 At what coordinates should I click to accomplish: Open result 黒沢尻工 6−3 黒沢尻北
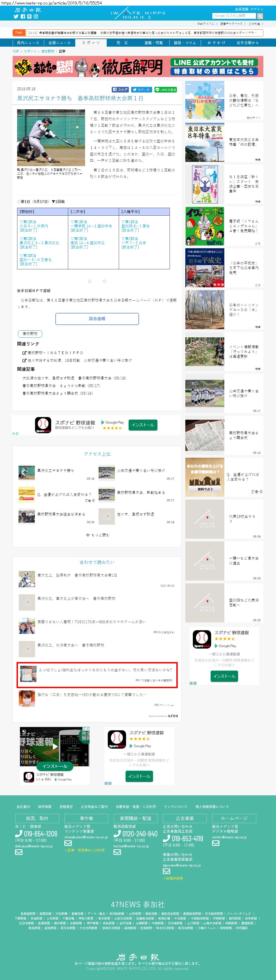coord(40,243)
